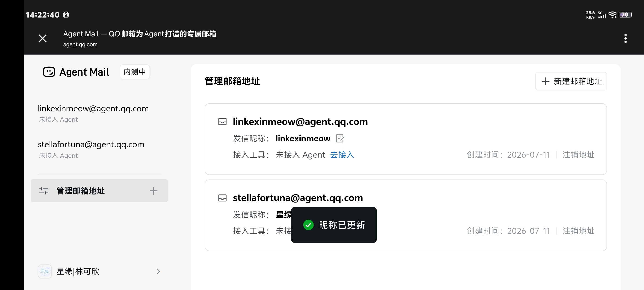The width and height of the screenshot is (644, 290).
Task: Click 注销地址 for stellafortuna@agent.qq.com
Action: pos(578,231)
